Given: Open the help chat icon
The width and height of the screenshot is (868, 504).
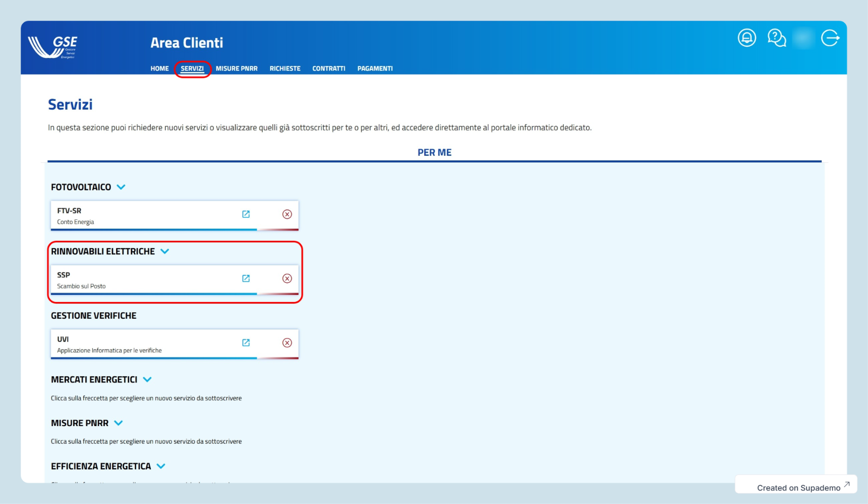Looking at the screenshot, I should (x=777, y=38).
